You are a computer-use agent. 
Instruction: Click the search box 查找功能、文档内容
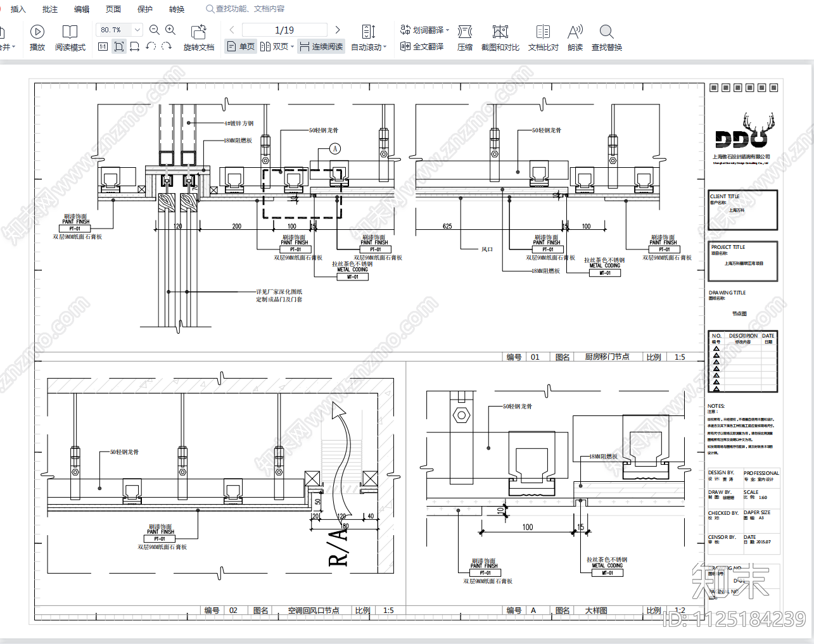point(245,9)
